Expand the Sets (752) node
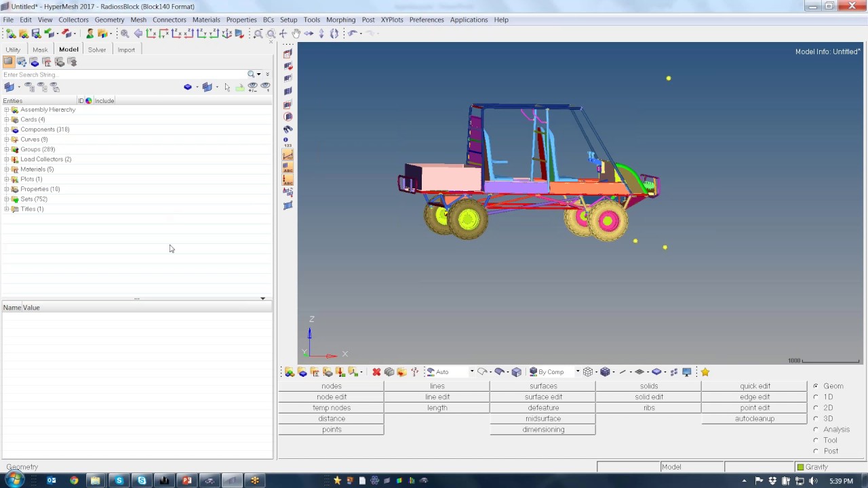 click(7, 199)
